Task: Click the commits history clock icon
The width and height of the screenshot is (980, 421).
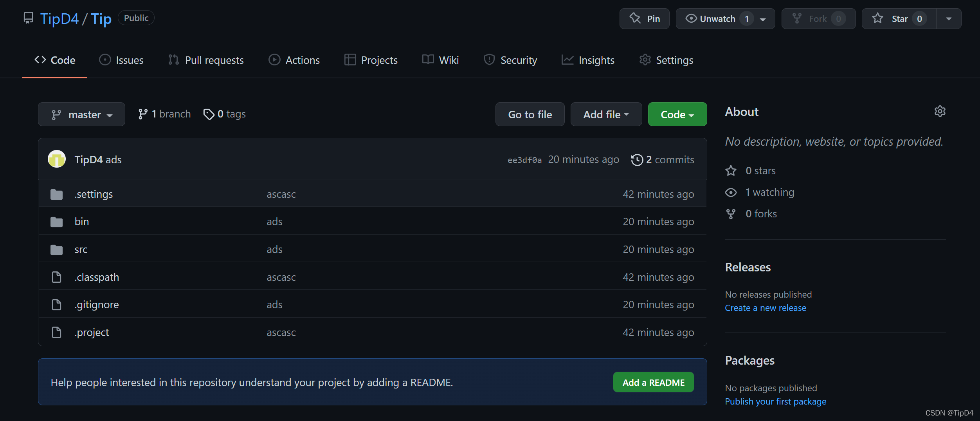Action: pos(637,160)
